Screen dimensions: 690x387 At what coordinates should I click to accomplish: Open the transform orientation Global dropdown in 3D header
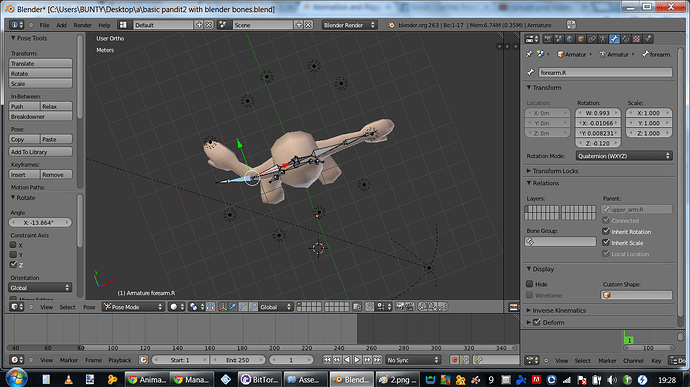point(275,307)
